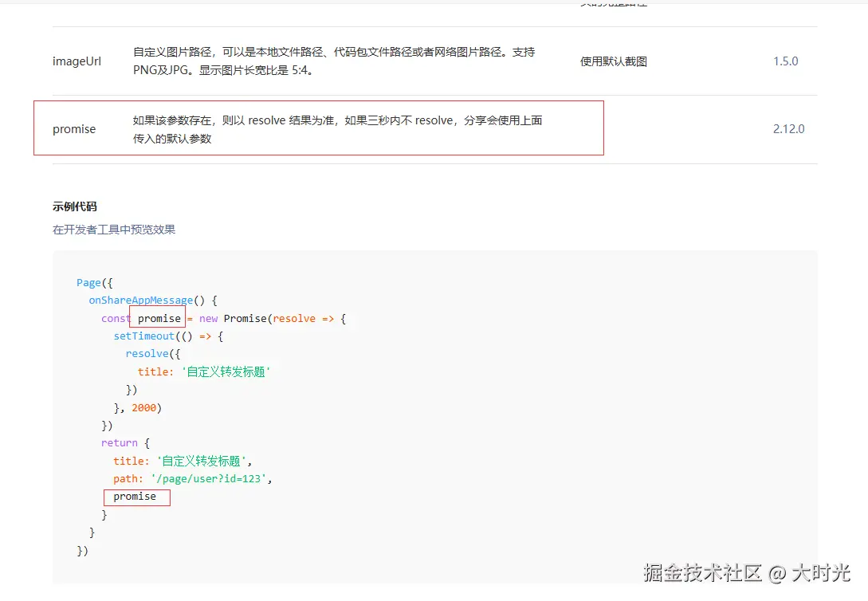
Task: Click the heading 示例代码
Action: (x=75, y=206)
